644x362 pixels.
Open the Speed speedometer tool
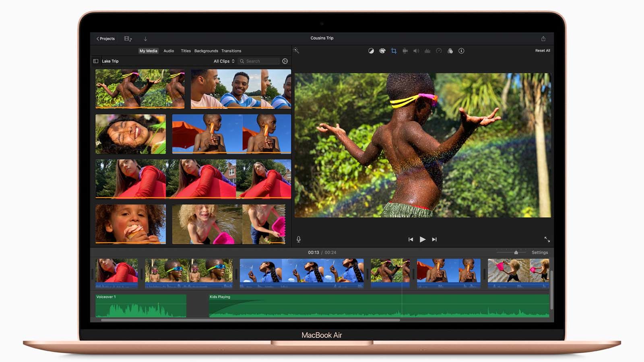(x=439, y=51)
